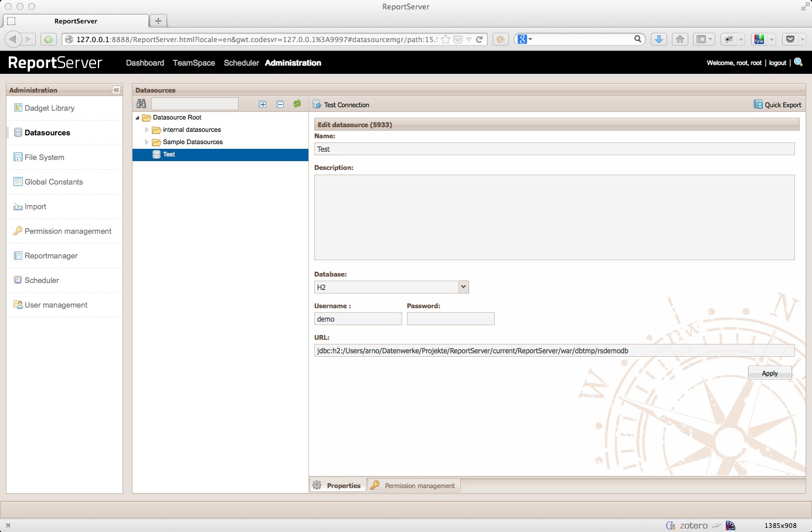
Task: Click browser address bar
Action: pos(256,39)
